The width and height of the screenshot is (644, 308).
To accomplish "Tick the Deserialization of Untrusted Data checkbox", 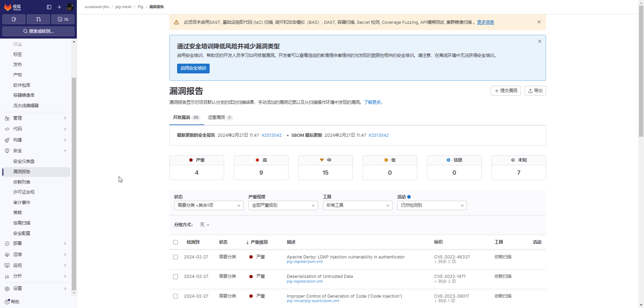I will [x=175, y=276].
